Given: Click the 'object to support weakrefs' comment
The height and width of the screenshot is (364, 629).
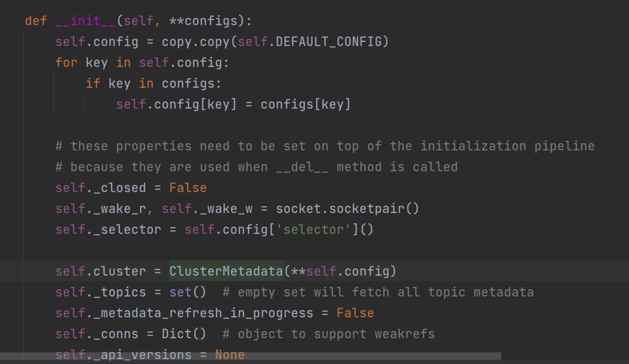Looking at the screenshot, I should [336, 333].
